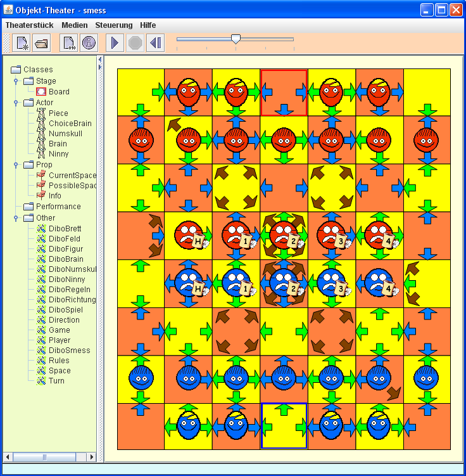This screenshot has width=466, height=476.
Task: Select DiboSmess in the class tree
Action: (x=69, y=351)
